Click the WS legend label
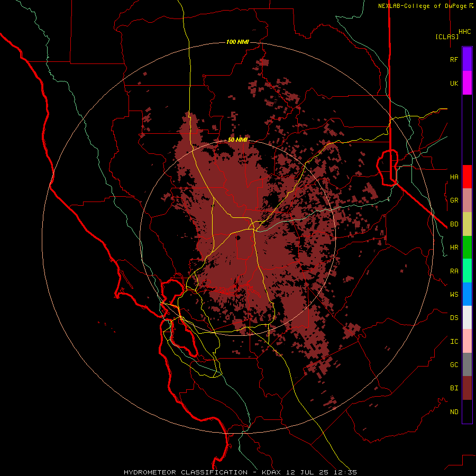476x476 pixels. [x=454, y=294]
